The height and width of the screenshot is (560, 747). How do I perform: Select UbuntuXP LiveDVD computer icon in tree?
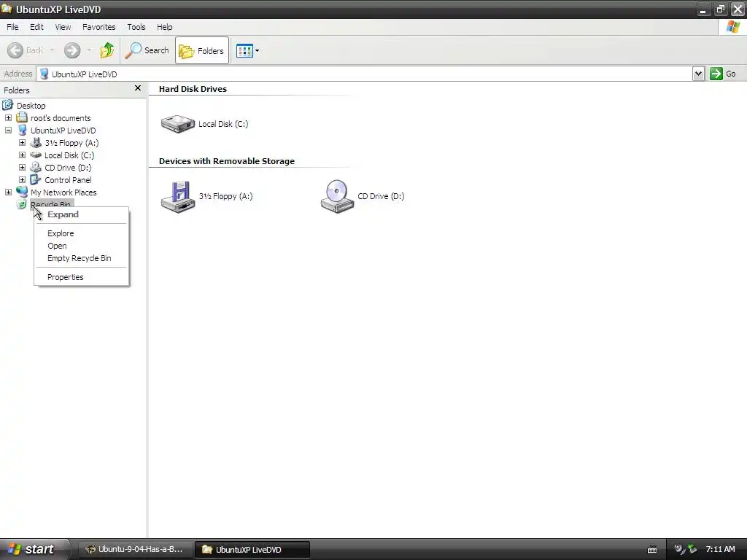point(22,130)
